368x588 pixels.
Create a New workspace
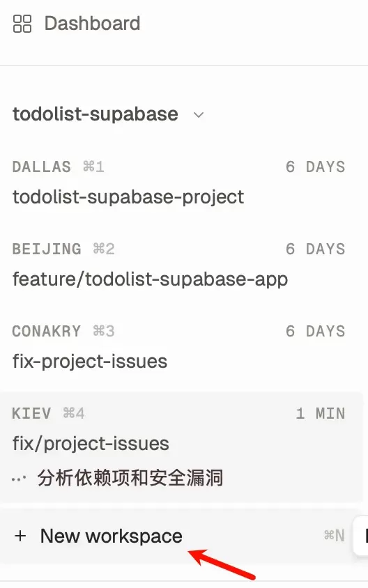pos(111,536)
